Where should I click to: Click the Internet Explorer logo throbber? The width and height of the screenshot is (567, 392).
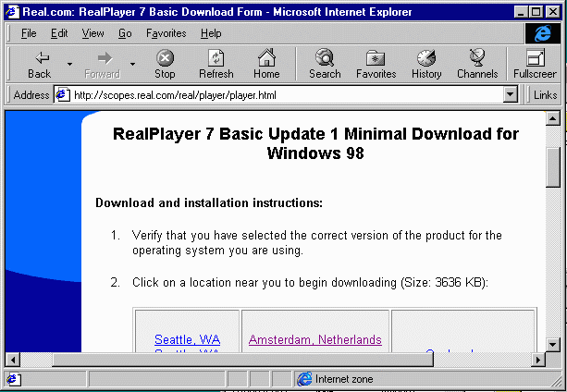tap(544, 33)
